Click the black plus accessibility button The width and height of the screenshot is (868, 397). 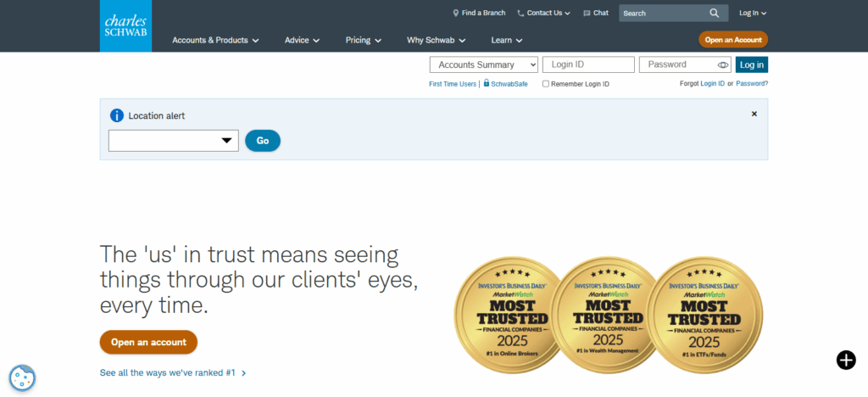(x=845, y=360)
